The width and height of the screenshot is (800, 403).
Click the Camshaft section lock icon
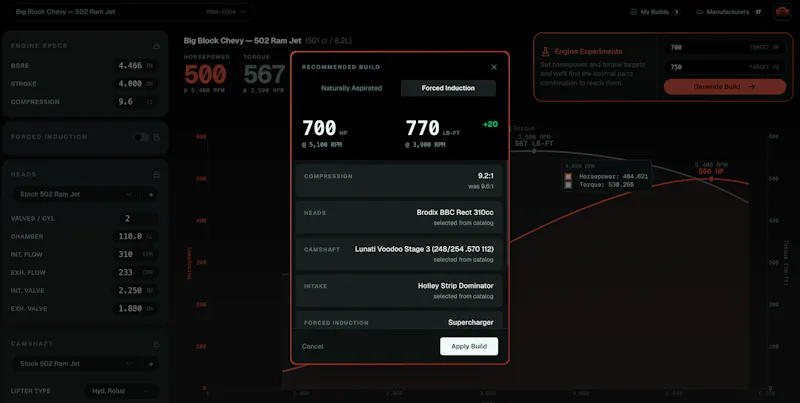[156, 344]
